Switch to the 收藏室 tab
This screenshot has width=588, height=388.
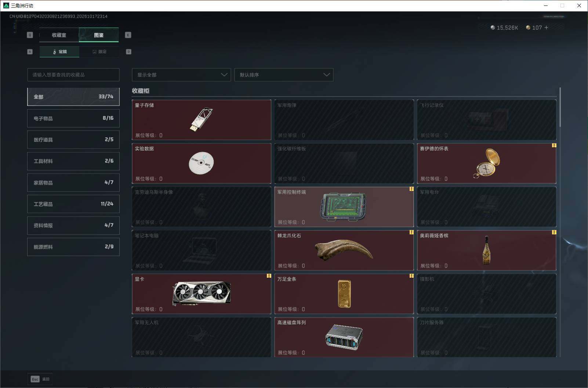(59, 35)
